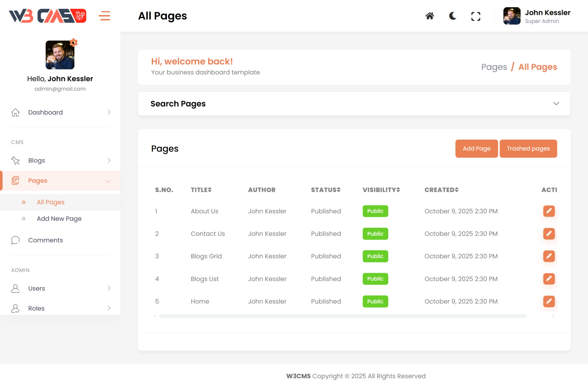Viewport: 588px width, 388px height.
Task: Open Comments from sidebar
Action: coord(45,240)
